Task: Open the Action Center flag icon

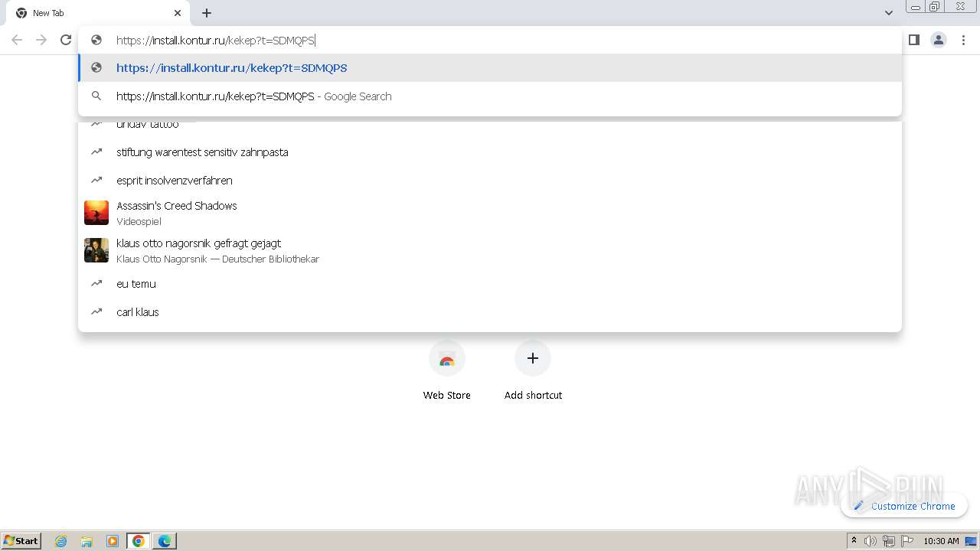Action: coord(907,541)
